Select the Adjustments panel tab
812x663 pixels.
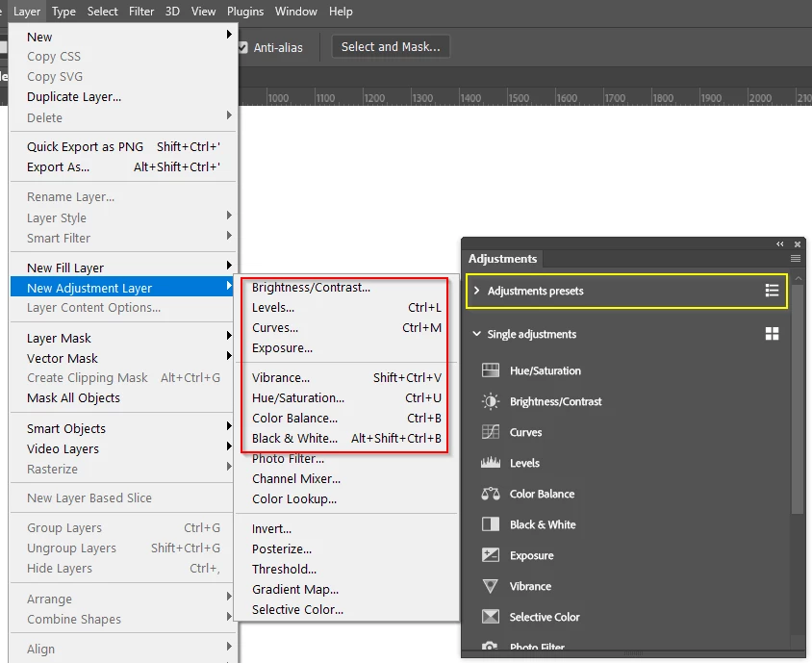point(502,259)
